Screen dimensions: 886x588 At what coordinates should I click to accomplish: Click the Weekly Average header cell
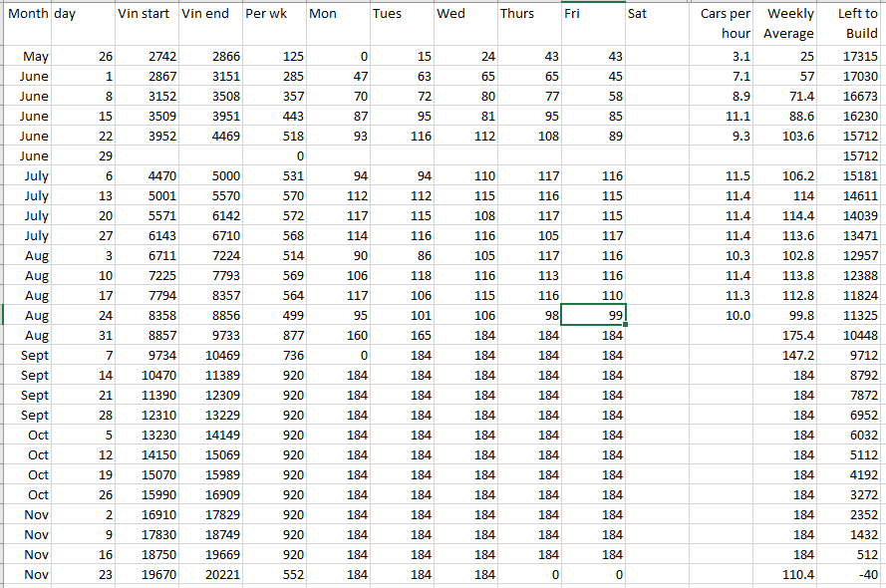(x=786, y=24)
